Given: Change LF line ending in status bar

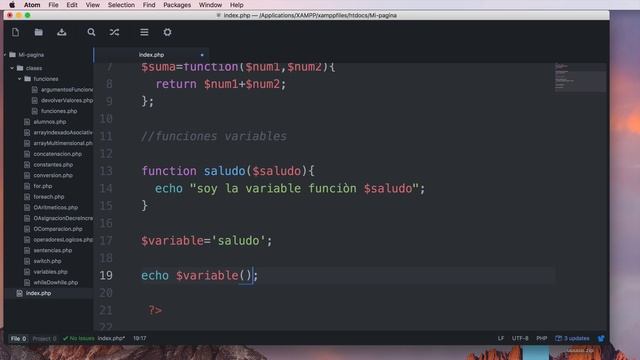Looking at the screenshot, I should (501, 338).
